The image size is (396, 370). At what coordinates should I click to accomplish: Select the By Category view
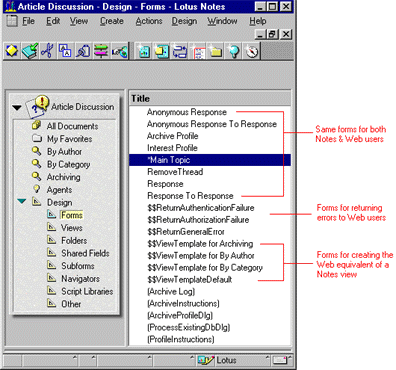pos(68,164)
